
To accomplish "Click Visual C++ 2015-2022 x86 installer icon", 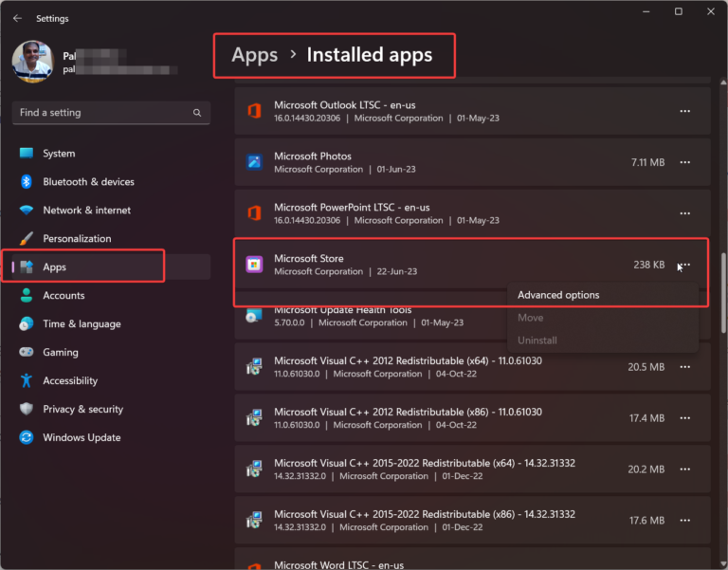I will [254, 520].
